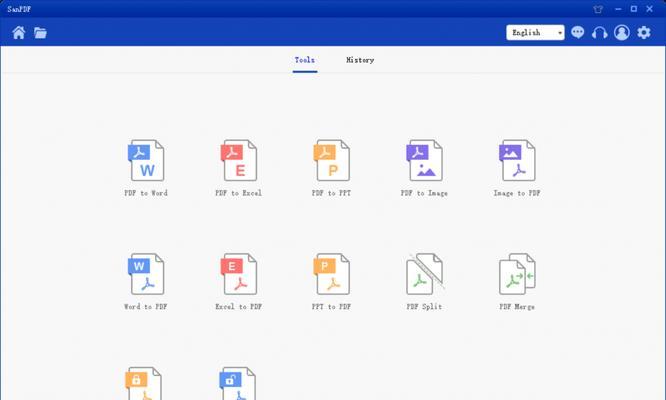Go to the Home screen icon
Image resolution: width=666 pixels, height=400 pixels.
[x=19, y=33]
